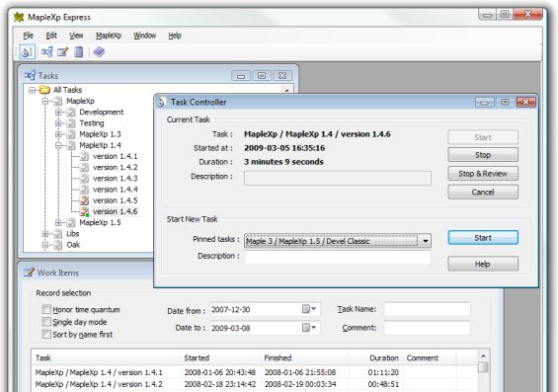Click the report document toolbar icon

(79, 52)
